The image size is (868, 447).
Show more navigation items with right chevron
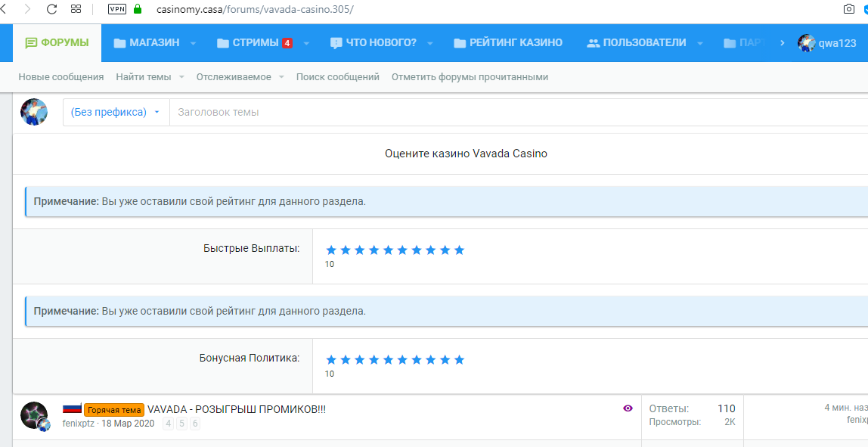point(782,42)
